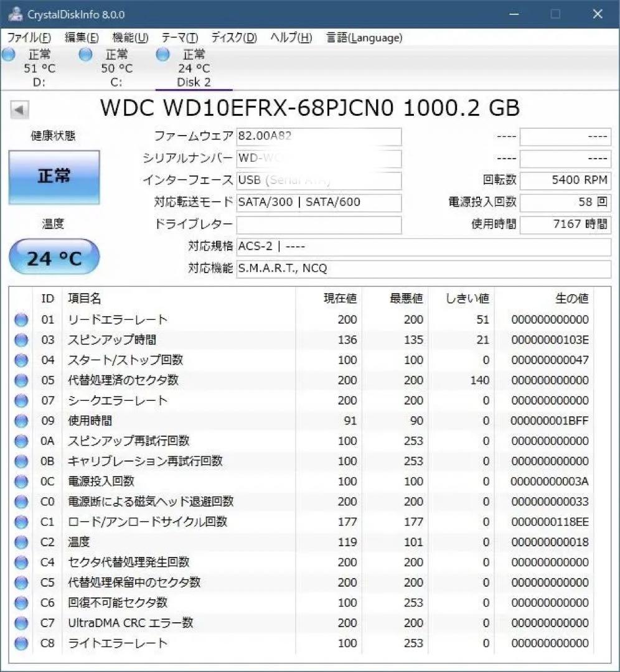Click the 生の値 column header
The width and height of the screenshot is (620, 672).
[x=572, y=298]
